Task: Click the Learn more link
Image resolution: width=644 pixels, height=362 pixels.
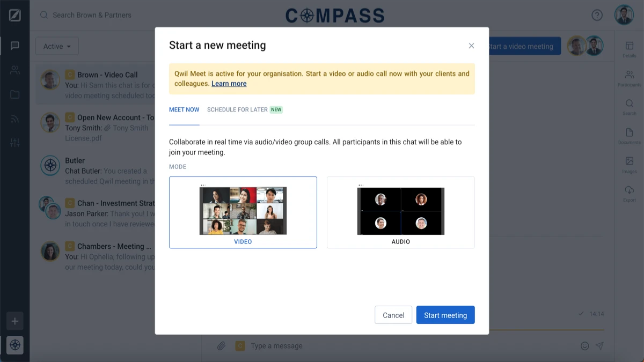Action: coord(229,84)
